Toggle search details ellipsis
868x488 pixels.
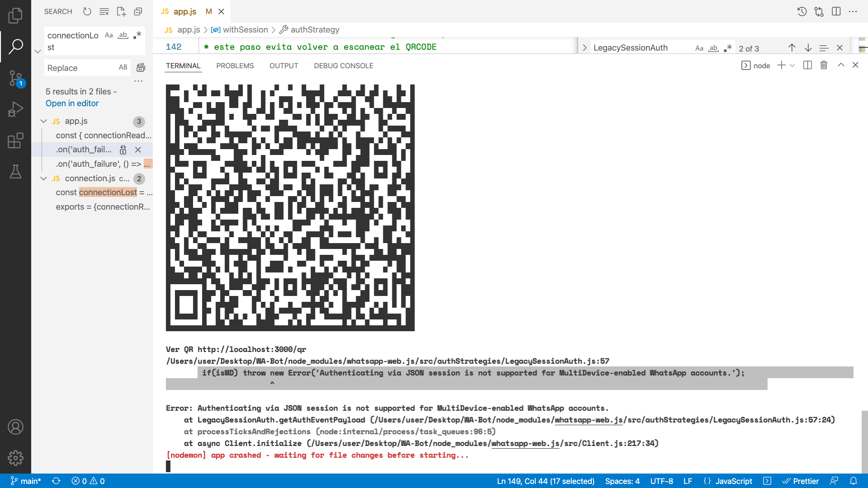tap(138, 81)
